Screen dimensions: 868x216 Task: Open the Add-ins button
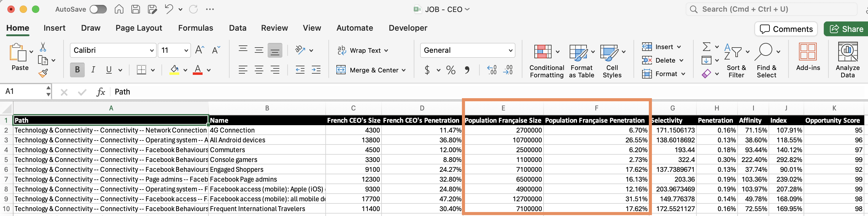[x=808, y=57]
